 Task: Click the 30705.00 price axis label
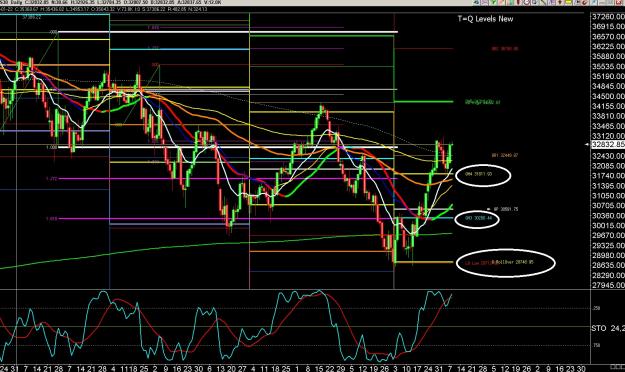point(608,206)
